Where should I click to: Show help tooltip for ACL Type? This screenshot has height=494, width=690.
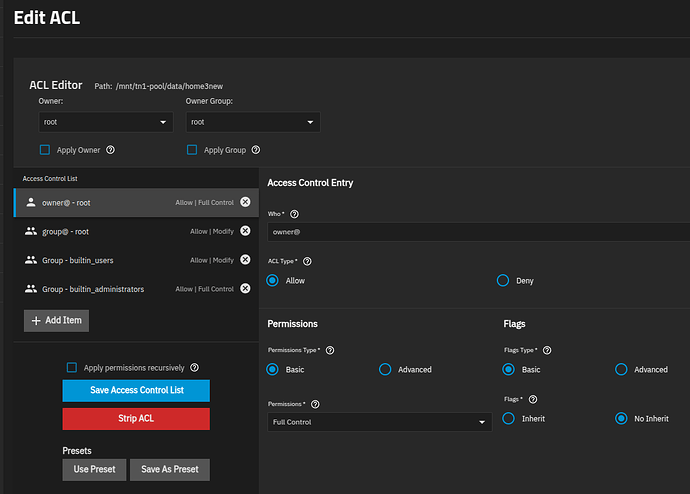coord(307,261)
